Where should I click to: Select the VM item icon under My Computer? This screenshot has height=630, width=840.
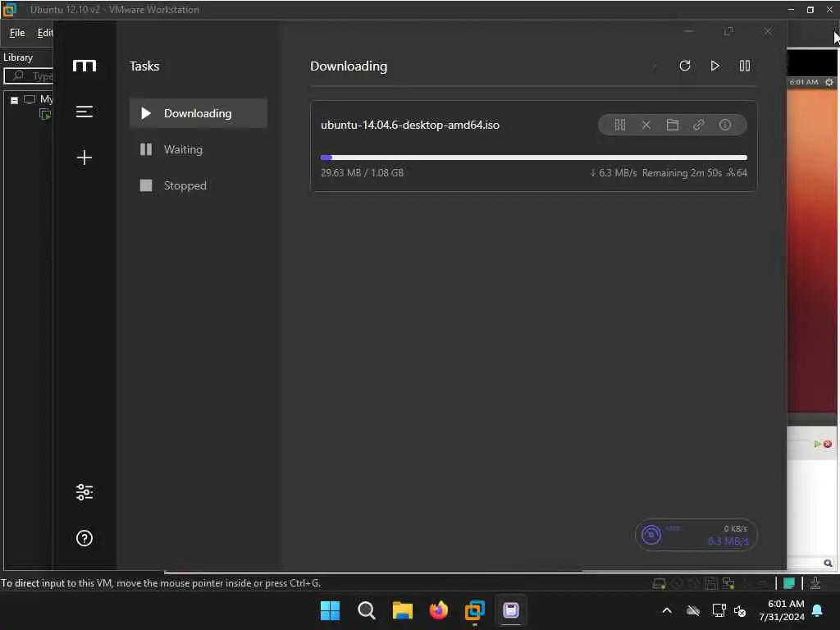tap(46, 113)
